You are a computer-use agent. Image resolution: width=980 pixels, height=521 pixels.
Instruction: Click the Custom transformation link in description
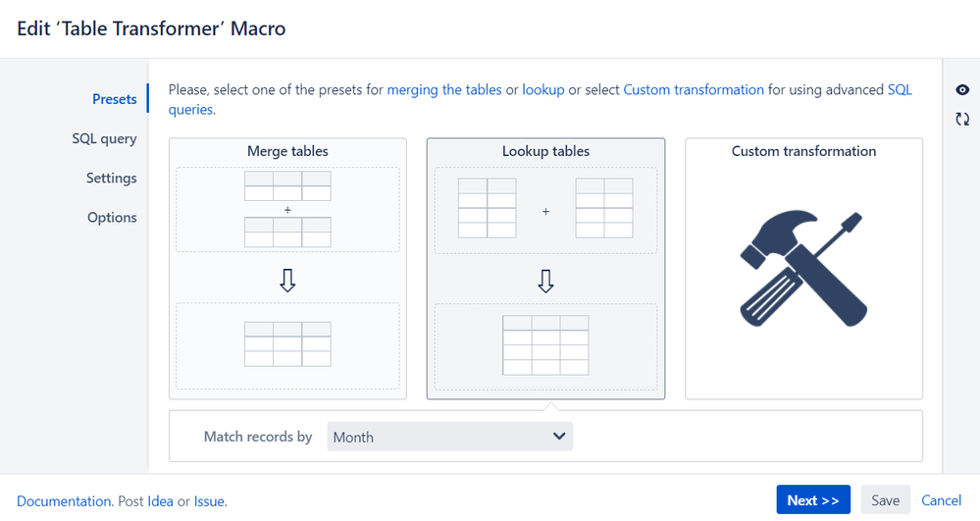(x=693, y=89)
